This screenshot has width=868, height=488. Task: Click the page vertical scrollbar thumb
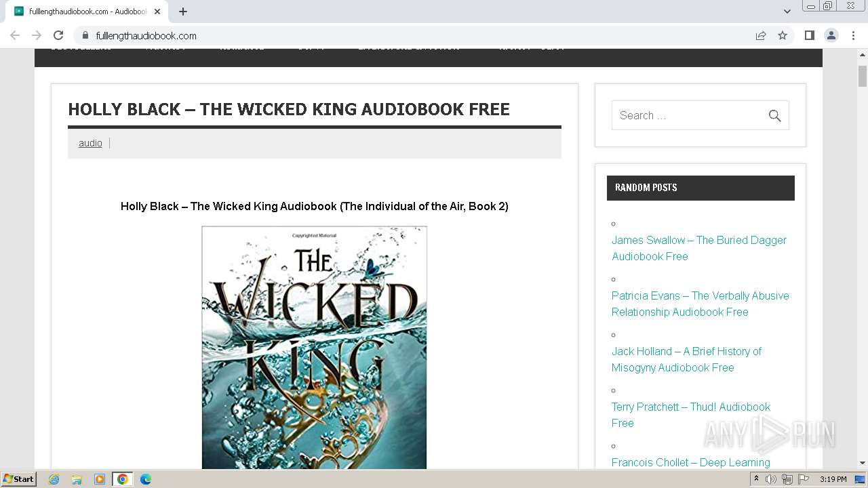pos(863,77)
